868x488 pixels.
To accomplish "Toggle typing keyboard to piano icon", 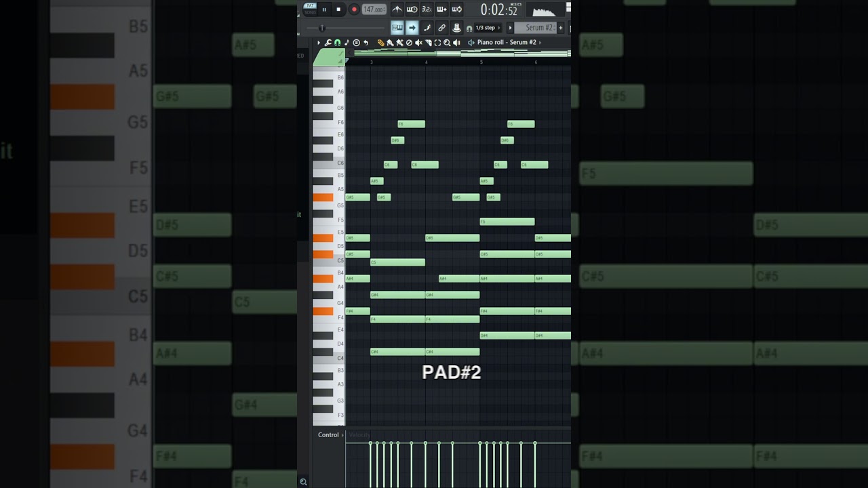I will click(397, 28).
